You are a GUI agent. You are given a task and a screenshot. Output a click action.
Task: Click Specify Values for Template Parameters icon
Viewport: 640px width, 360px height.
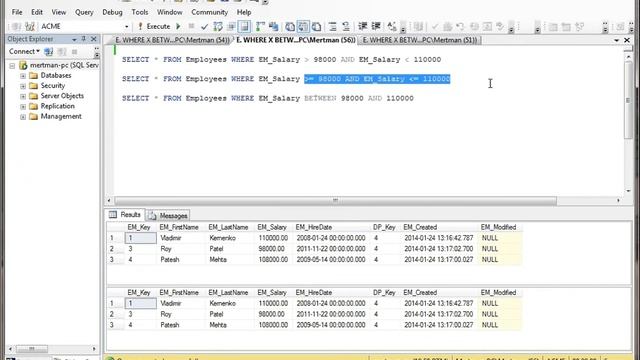coord(392,27)
